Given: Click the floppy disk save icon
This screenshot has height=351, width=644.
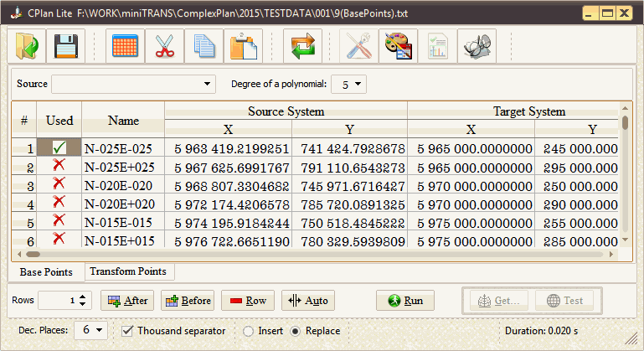Looking at the screenshot, I should point(65,47).
